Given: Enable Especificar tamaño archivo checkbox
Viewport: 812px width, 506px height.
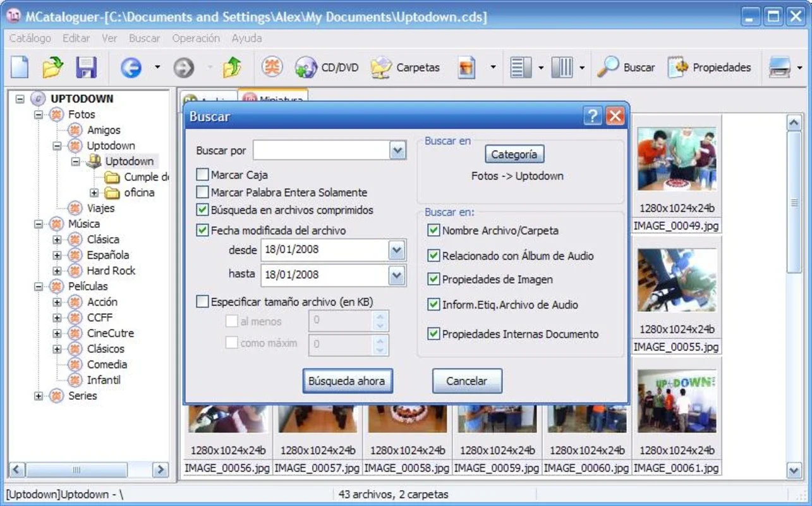Looking at the screenshot, I should (202, 302).
